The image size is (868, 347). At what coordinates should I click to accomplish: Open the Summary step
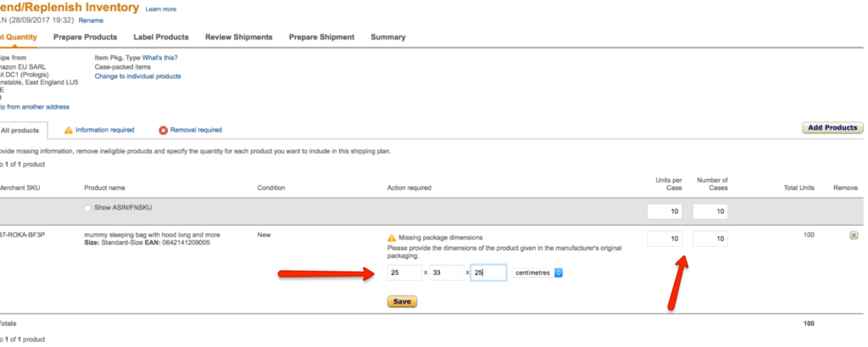click(x=387, y=37)
